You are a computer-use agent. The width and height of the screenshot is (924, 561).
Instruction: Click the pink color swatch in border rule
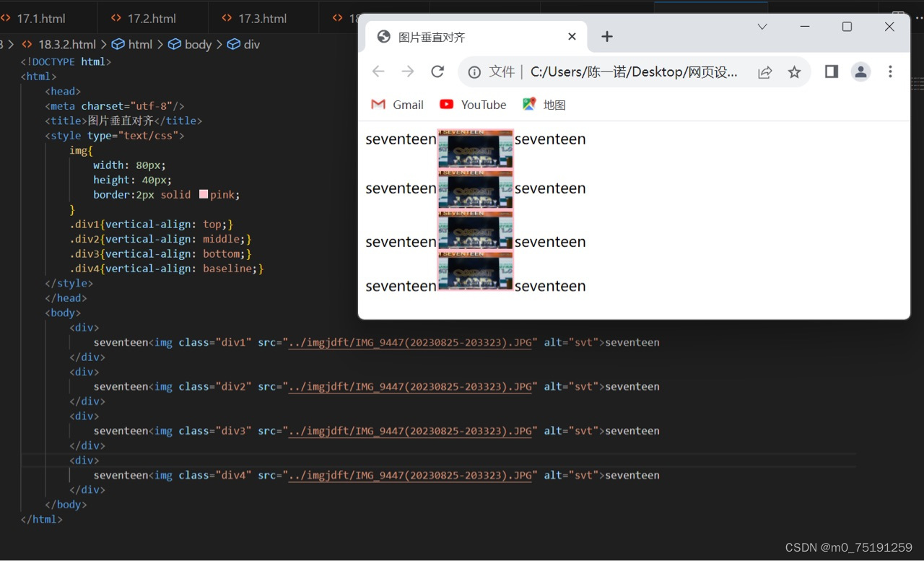[x=203, y=194]
